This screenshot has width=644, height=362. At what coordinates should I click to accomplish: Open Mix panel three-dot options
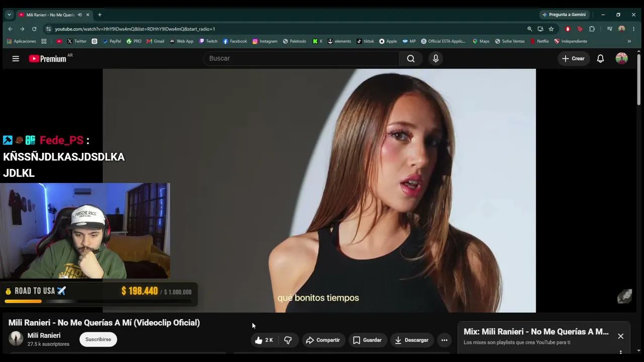(x=620, y=352)
